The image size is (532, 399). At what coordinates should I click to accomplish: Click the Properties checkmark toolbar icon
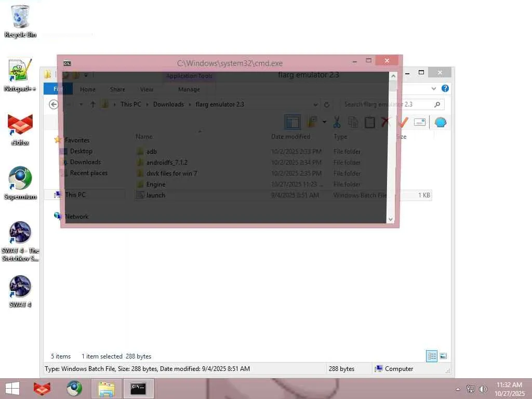tap(403, 122)
